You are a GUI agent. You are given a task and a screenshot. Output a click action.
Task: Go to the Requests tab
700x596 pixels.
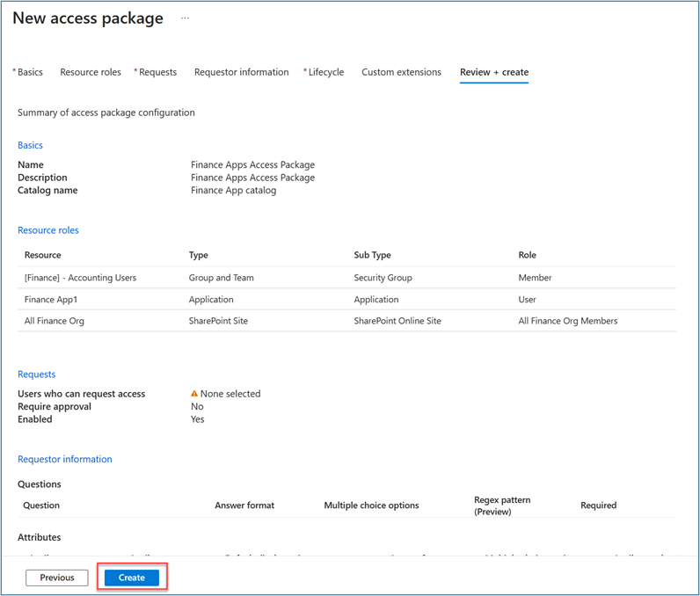(x=157, y=72)
